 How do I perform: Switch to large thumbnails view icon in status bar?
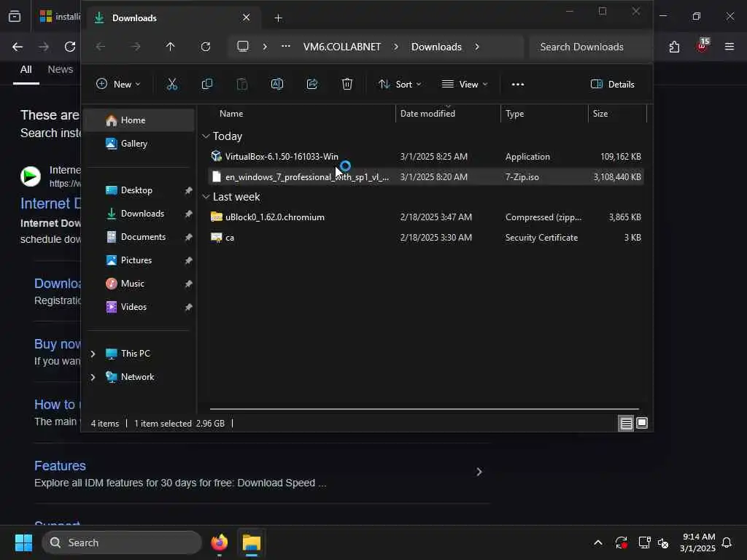pos(642,424)
